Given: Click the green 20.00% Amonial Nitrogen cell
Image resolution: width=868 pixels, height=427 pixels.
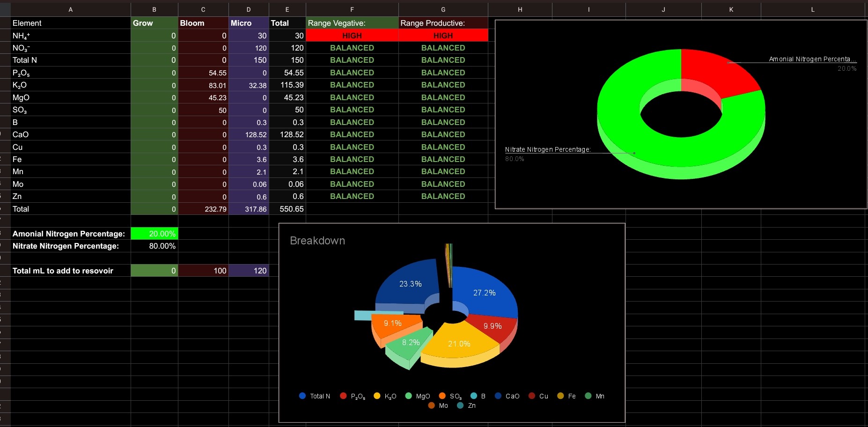Looking at the screenshot, I should click(154, 234).
